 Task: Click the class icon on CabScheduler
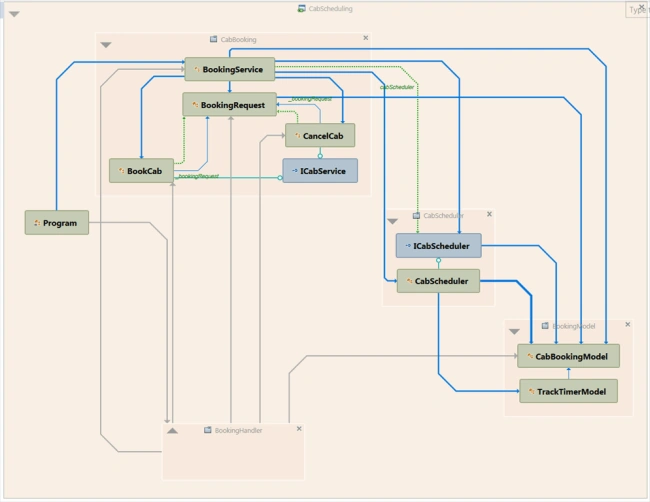(x=409, y=281)
